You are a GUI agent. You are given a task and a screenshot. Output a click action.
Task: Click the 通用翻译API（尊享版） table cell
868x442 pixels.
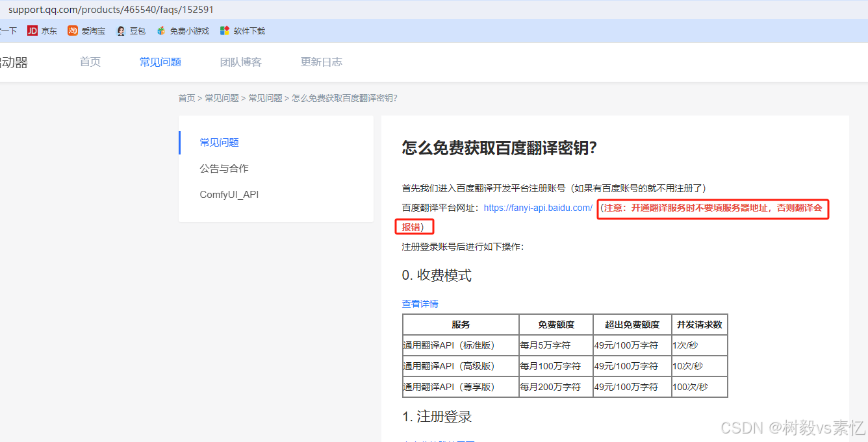[461, 387]
